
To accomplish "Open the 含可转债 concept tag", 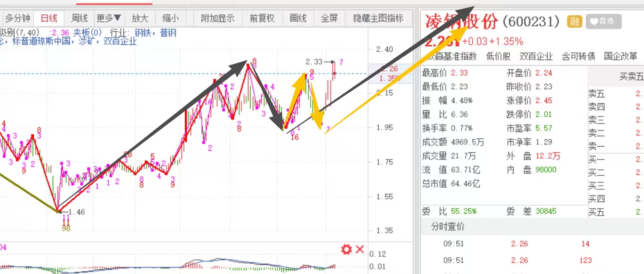I will click(578, 56).
